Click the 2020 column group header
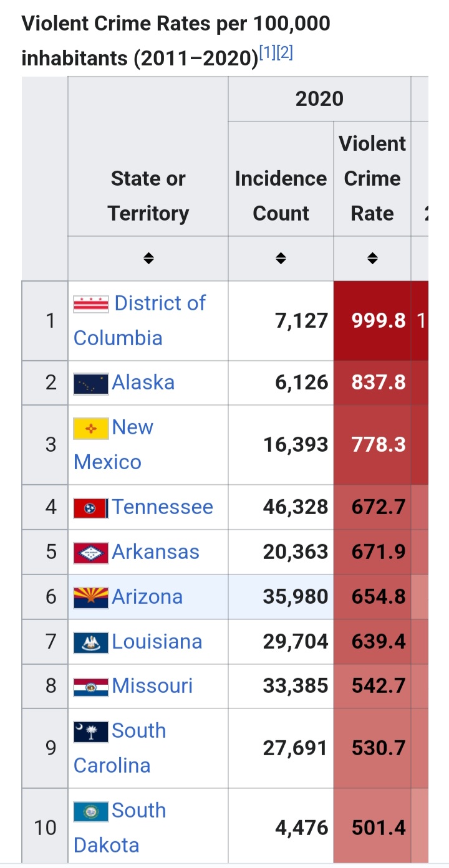 tap(320, 98)
